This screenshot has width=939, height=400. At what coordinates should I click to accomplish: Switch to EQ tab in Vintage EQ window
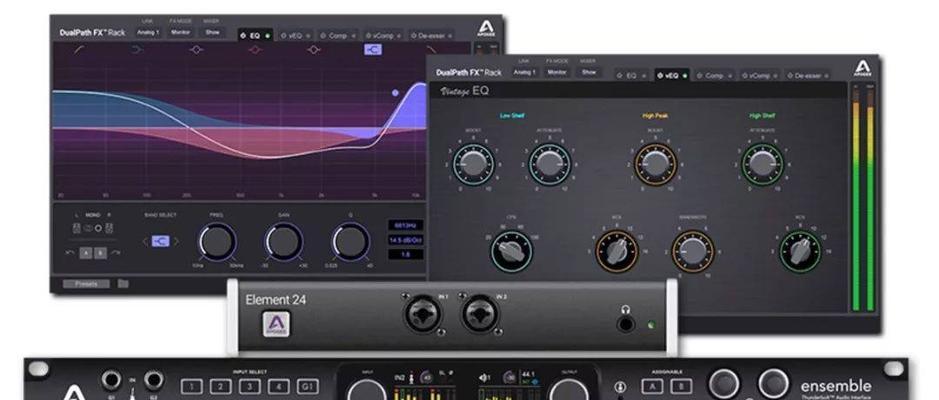(632, 75)
